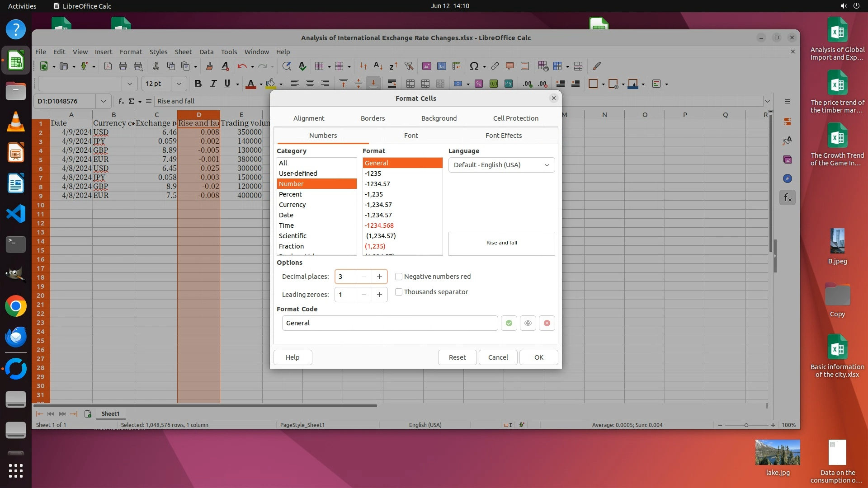The image size is (868, 488).
Task: Switch to the Font Effects tab
Action: click(503, 136)
